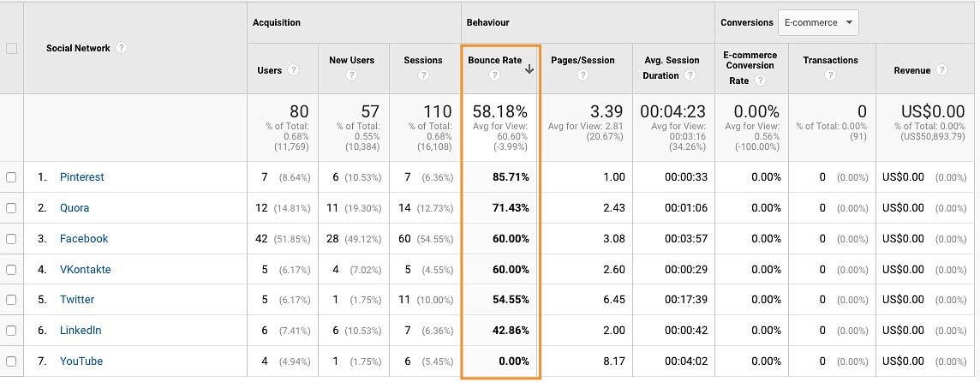
Task: Sort by E-commerce Conversion Rate header
Action: (x=750, y=68)
